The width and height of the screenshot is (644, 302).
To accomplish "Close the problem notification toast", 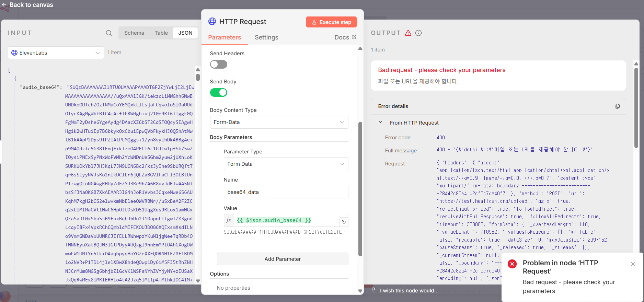I will [x=633, y=264].
